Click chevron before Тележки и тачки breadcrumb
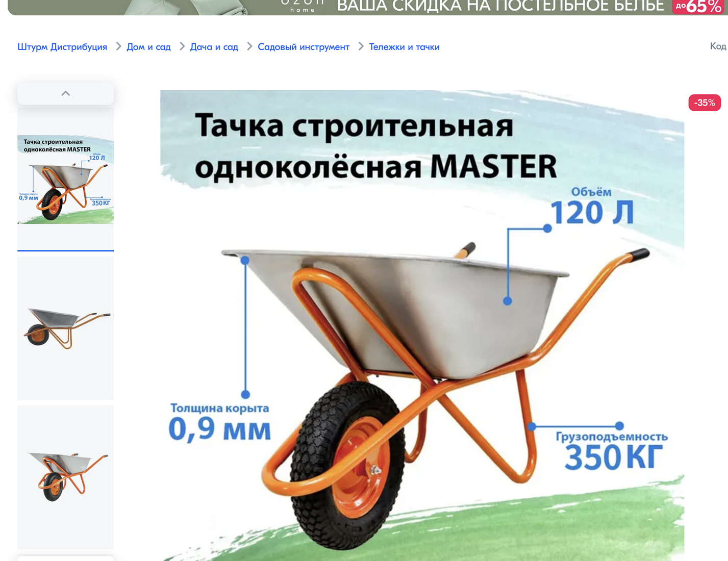This screenshot has width=728, height=561. [x=361, y=46]
